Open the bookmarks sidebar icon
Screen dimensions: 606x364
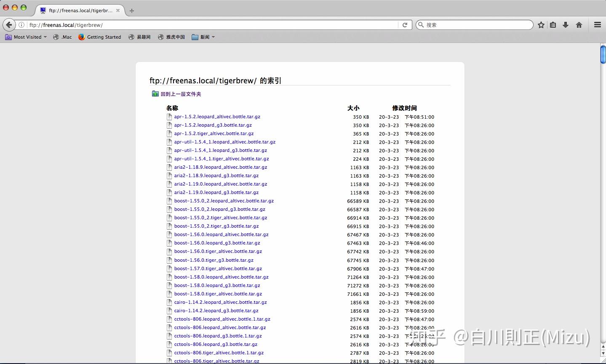click(553, 24)
